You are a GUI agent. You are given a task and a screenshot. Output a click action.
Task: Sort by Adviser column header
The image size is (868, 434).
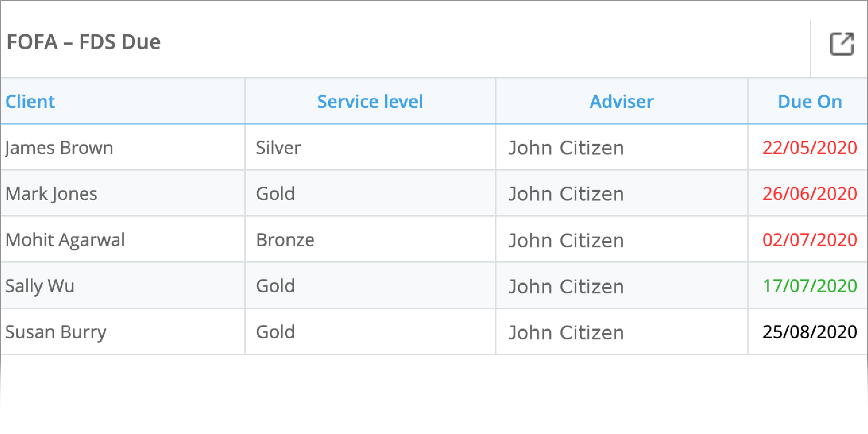click(621, 102)
